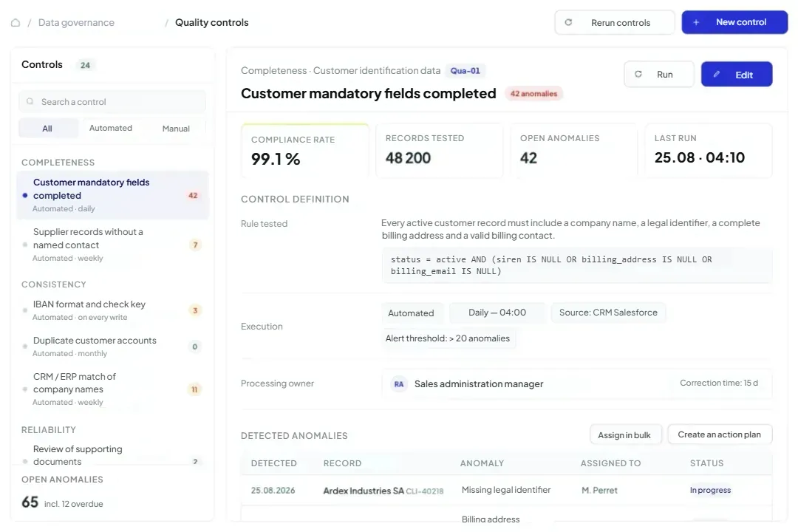Click the Automated execution chip
The width and height of the screenshot is (798, 532).
tap(412, 313)
